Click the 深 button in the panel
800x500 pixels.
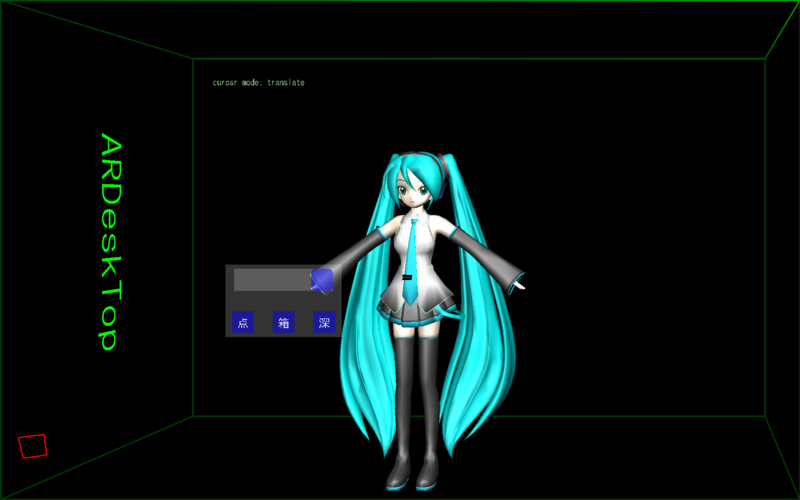324,322
